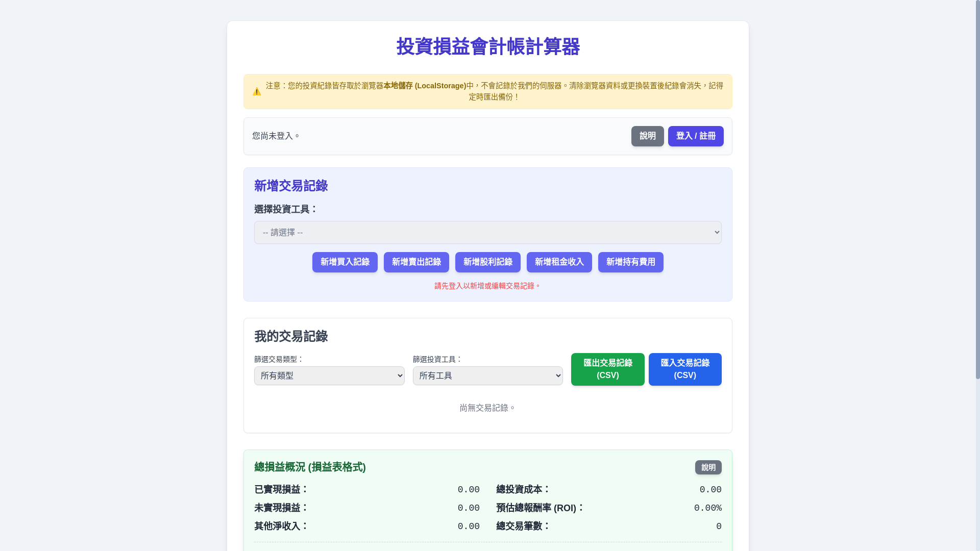This screenshot has height=551, width=980.
Task: Click 新增賣出記錄 button
Action: click(416, 262)
